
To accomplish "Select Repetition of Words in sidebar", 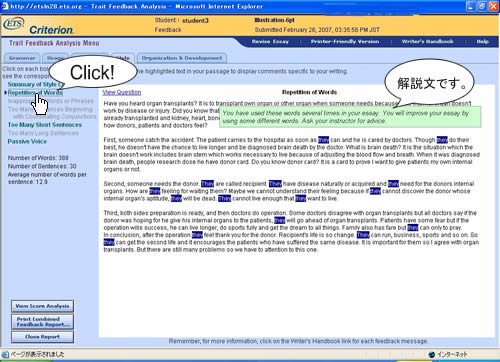I will pyautogui.click(x=35, y=93).
